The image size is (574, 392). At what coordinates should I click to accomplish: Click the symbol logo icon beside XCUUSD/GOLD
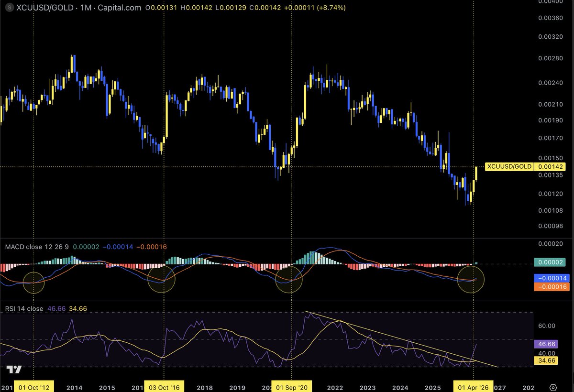pos(10,8)
